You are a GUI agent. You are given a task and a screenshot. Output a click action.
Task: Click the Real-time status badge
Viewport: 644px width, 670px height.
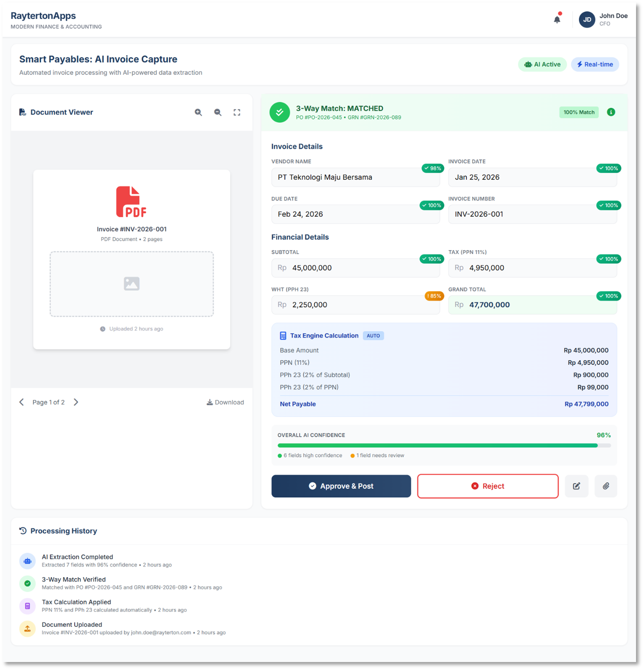(595, 64)
